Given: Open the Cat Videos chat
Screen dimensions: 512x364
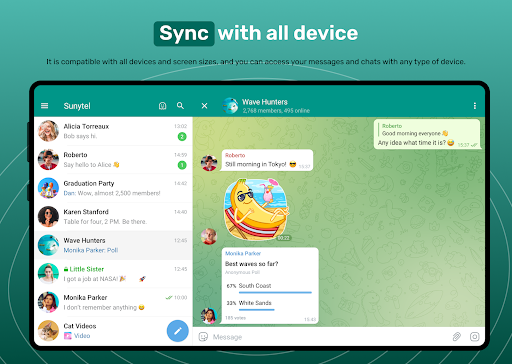Looking at the screenshot, I should point(113,331).
